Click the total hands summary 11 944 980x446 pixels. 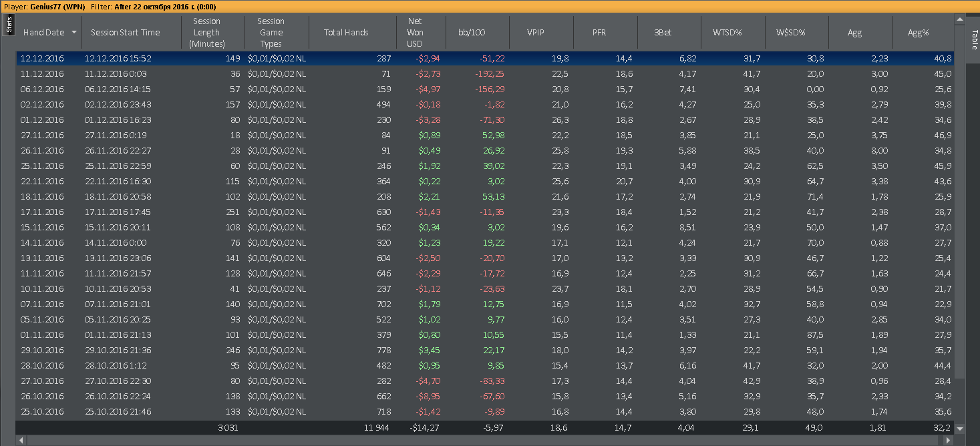[377, 427]
